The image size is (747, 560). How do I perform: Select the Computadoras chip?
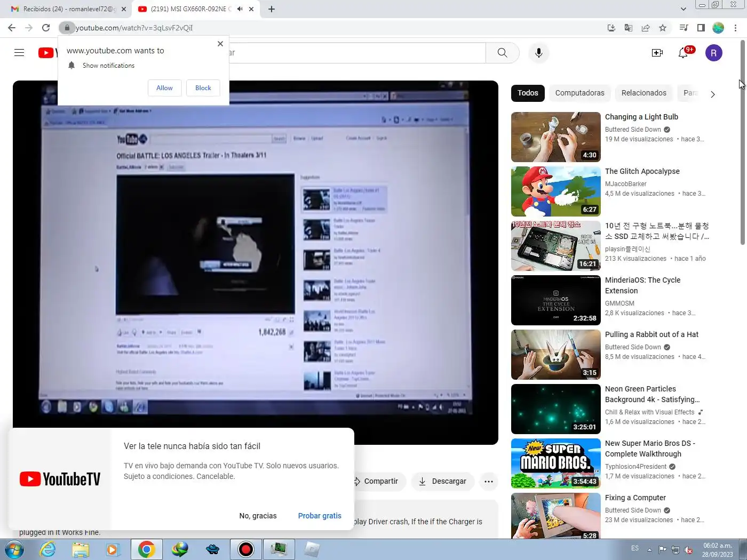click(x=579, y=93)
